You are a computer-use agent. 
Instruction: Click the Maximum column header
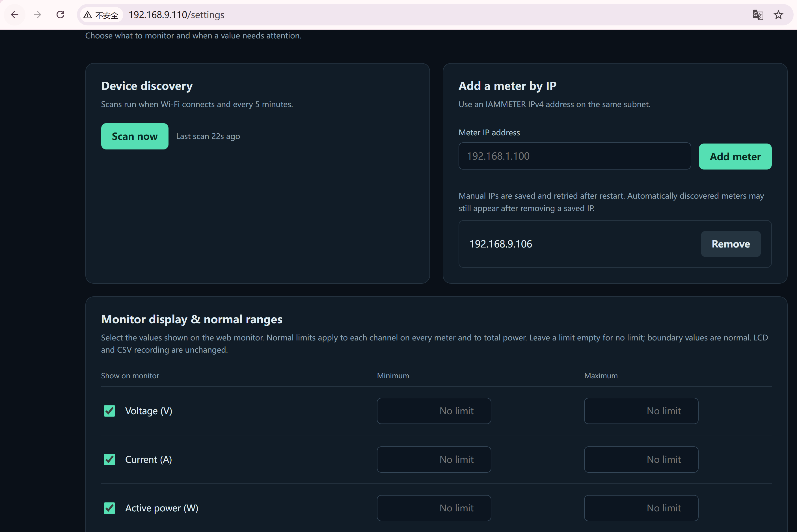601,375
